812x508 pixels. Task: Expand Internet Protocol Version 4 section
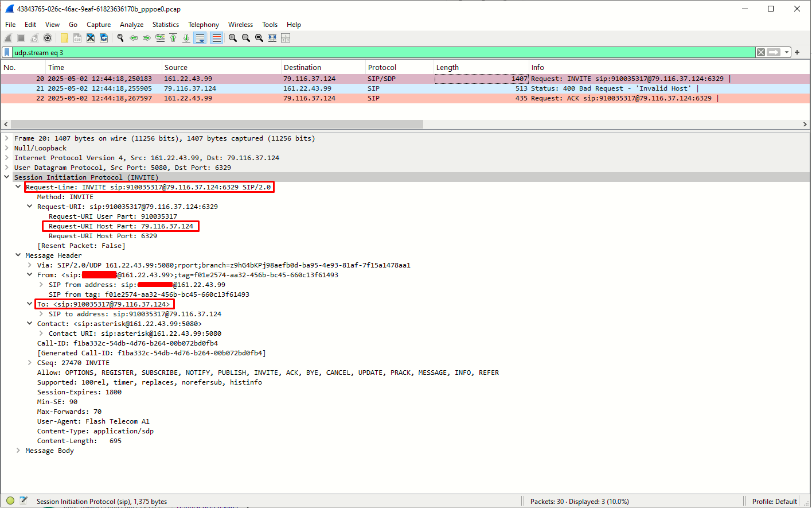pos(7,158)
